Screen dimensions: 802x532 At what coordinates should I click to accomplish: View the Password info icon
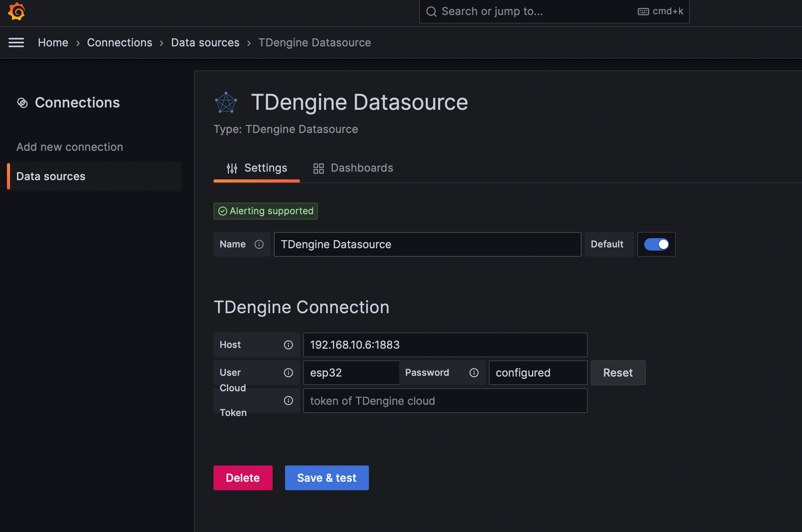point(474,373)
